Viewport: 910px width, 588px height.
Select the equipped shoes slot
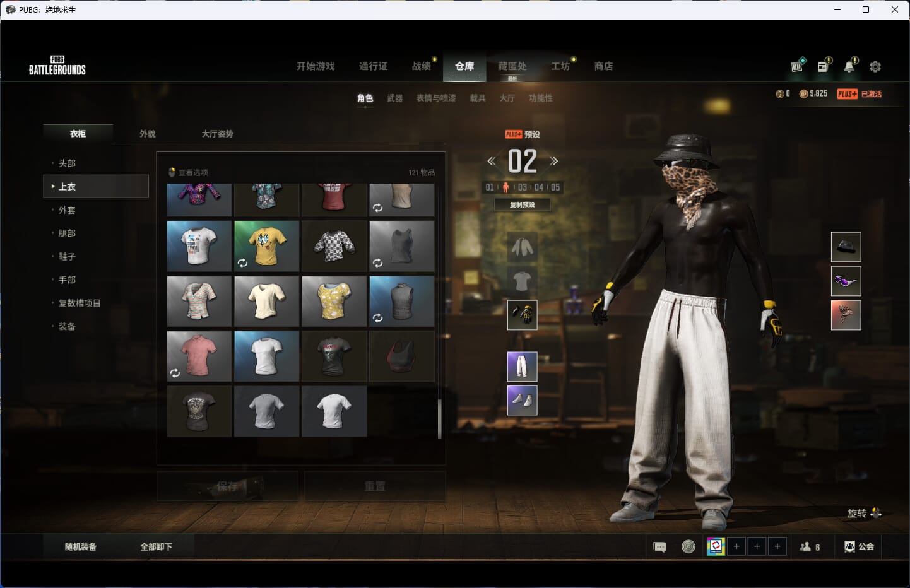[522, 400]
